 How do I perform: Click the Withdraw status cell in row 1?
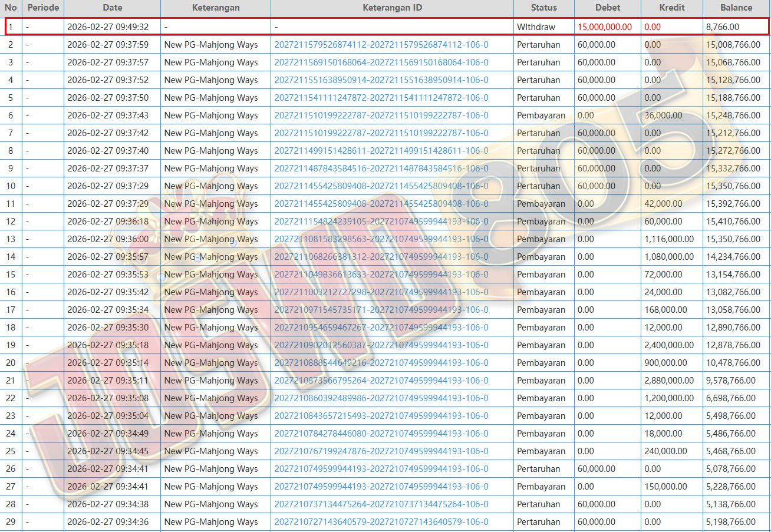click(536, 27)
